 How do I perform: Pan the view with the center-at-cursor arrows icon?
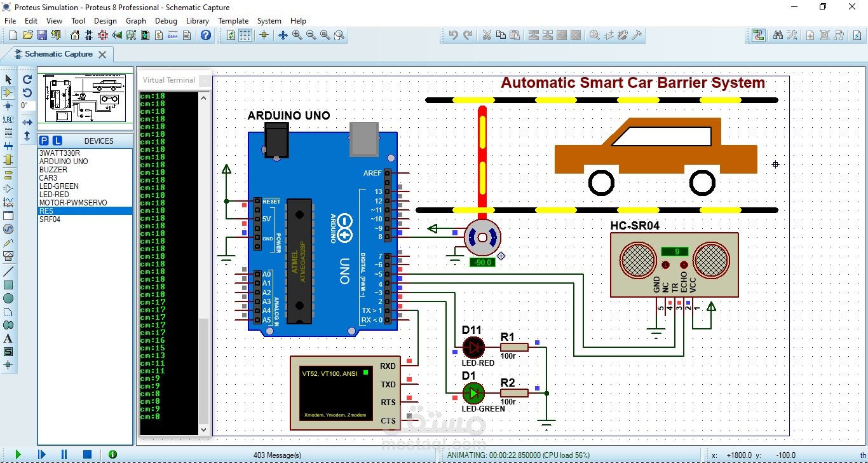(x=283, y=36)
